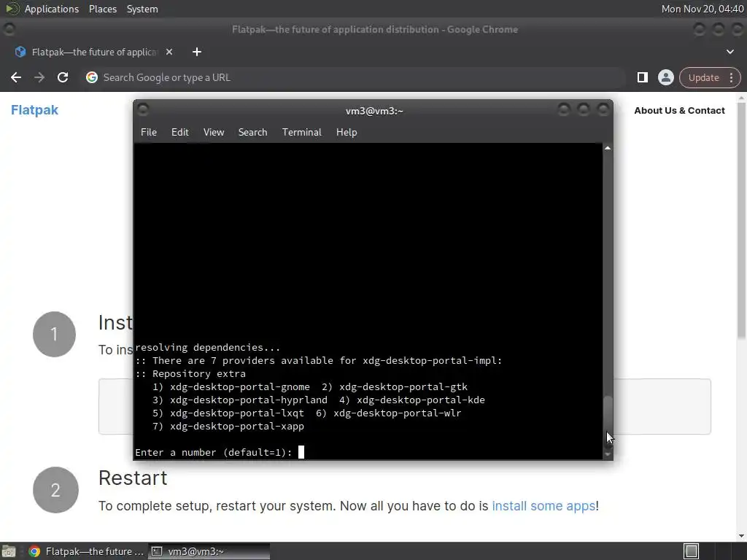This screenshot has height=560, width=747.
Task: Click Chrome forward navigation arrow
Action: (x=39, y=77)
